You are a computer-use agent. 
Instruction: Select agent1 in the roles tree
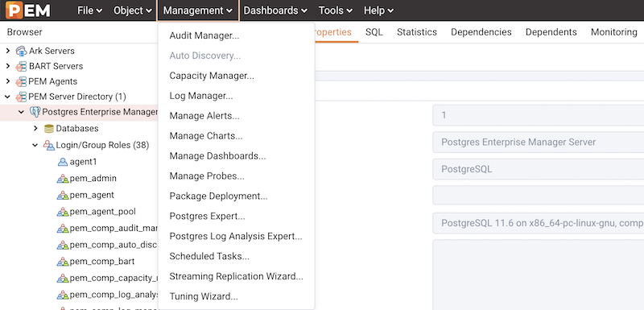84,162
